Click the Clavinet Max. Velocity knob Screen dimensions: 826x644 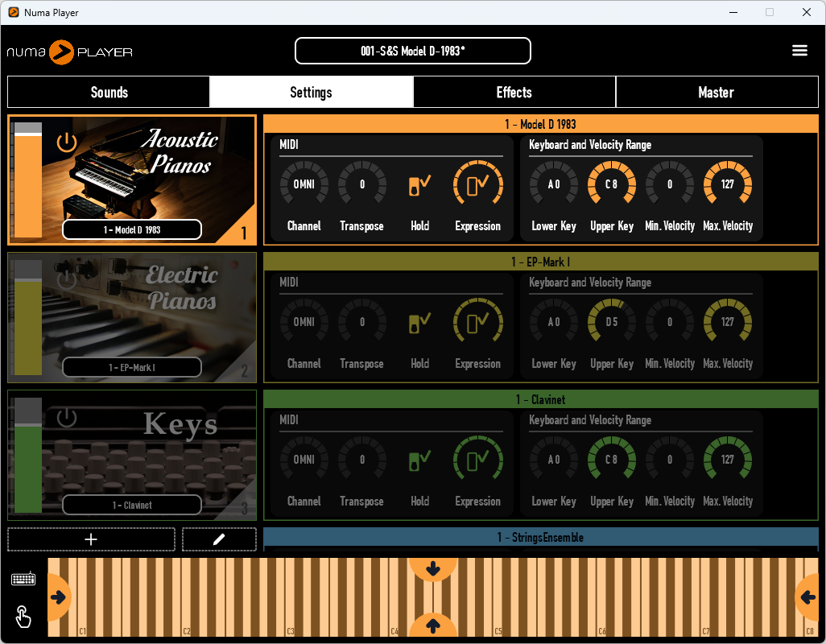coord(728,459)
